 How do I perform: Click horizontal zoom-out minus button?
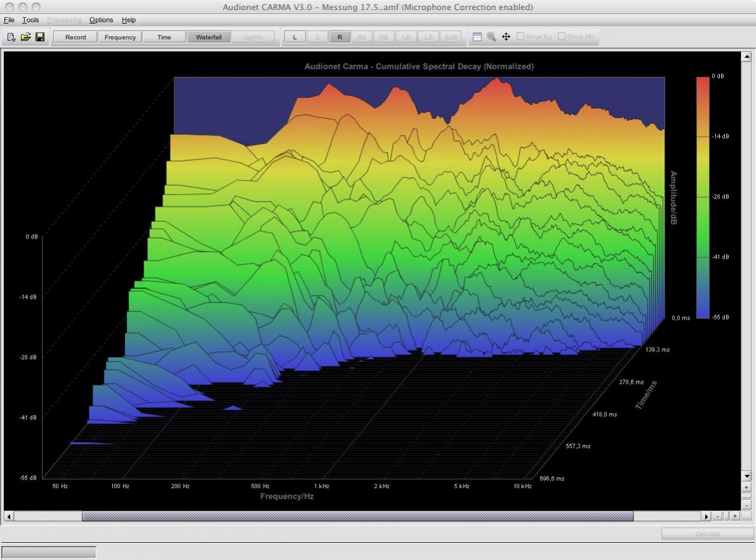click(717, 516)
